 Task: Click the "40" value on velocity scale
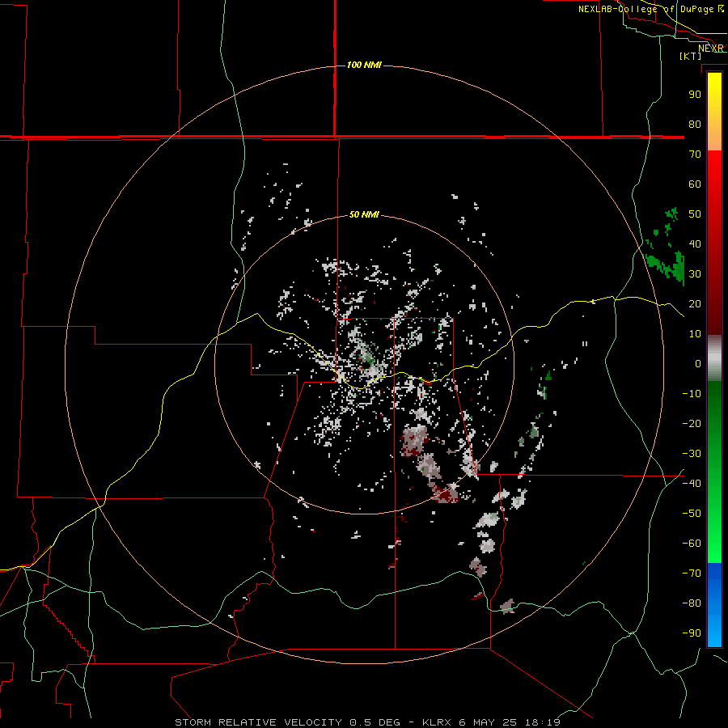[x=695, y=243]
